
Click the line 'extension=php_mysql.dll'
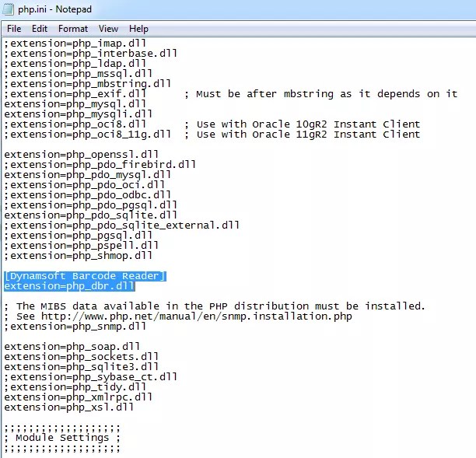(75, 104)
